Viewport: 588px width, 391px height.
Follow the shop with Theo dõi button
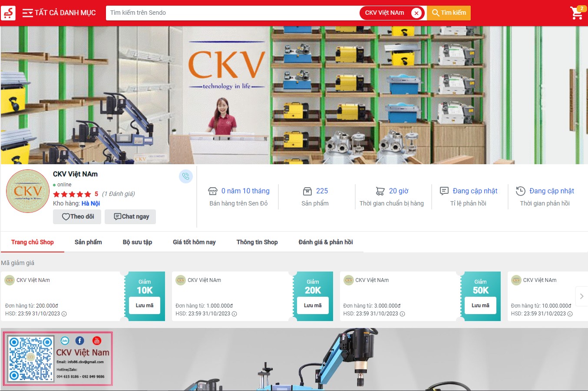pyautogui.click(x=77, y=217)
